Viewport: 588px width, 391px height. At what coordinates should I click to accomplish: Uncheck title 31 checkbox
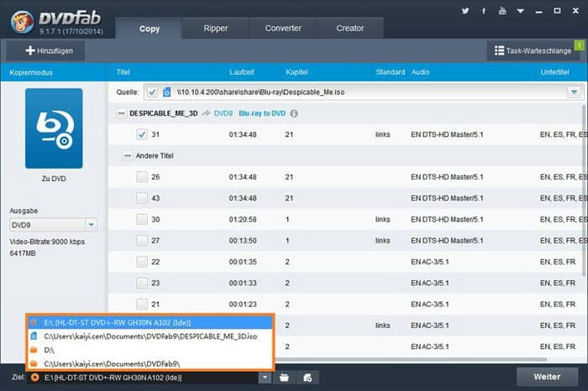coord(142,134)
